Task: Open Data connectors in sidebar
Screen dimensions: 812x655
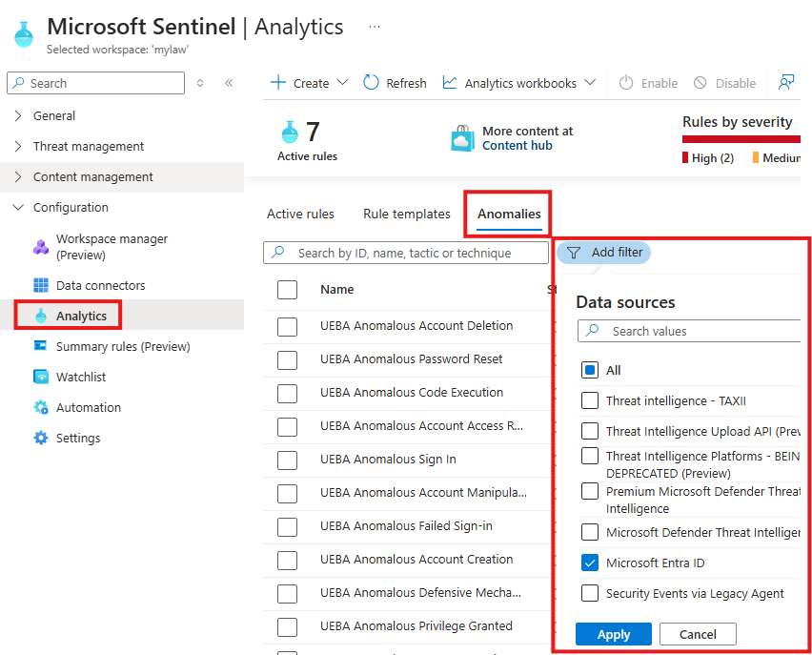Action: pos(100,285)
